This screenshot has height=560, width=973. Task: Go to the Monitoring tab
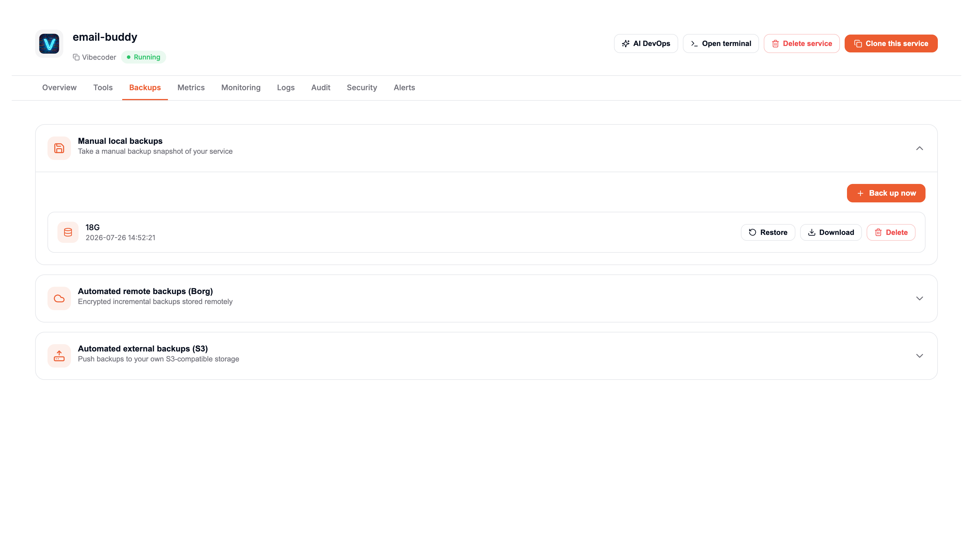[240, 88]
